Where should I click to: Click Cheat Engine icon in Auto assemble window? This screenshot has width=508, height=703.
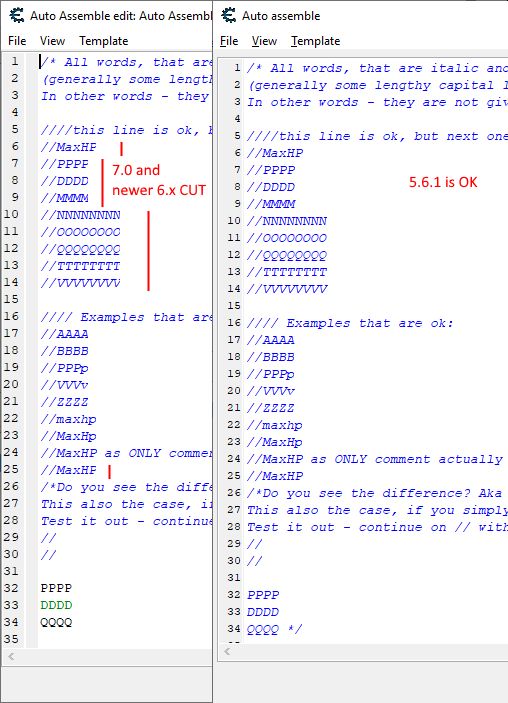pyautogui.click(x=229, y=15)
